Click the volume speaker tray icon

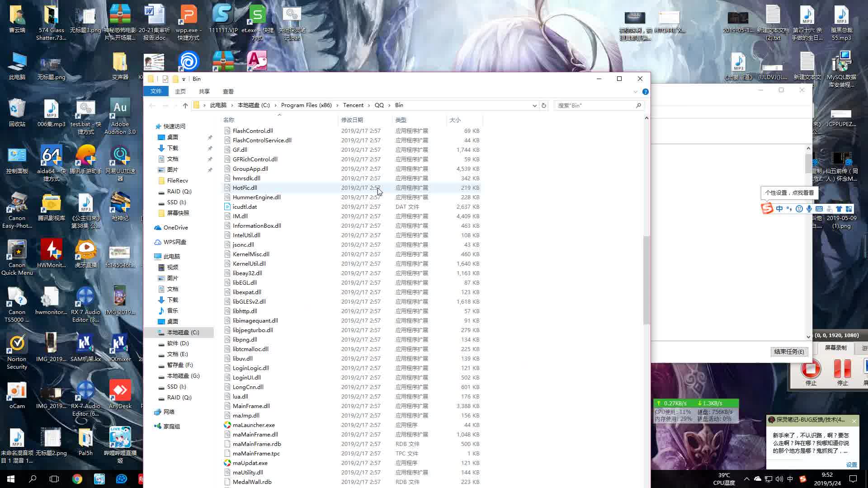tap(779, 479)
